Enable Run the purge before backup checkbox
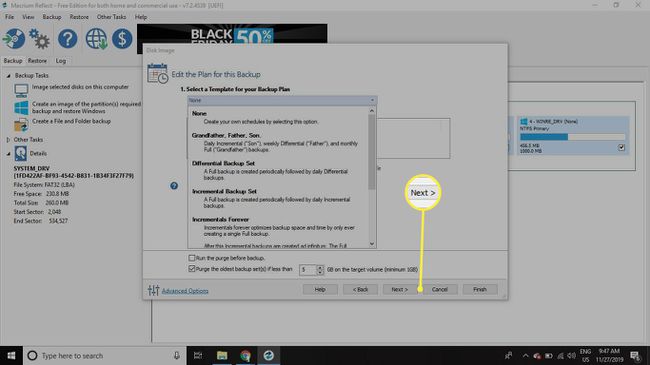 coord(192,258)
